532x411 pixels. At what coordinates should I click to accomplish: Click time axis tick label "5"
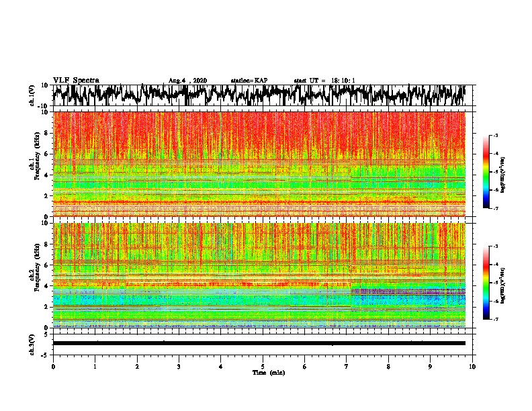263,367
